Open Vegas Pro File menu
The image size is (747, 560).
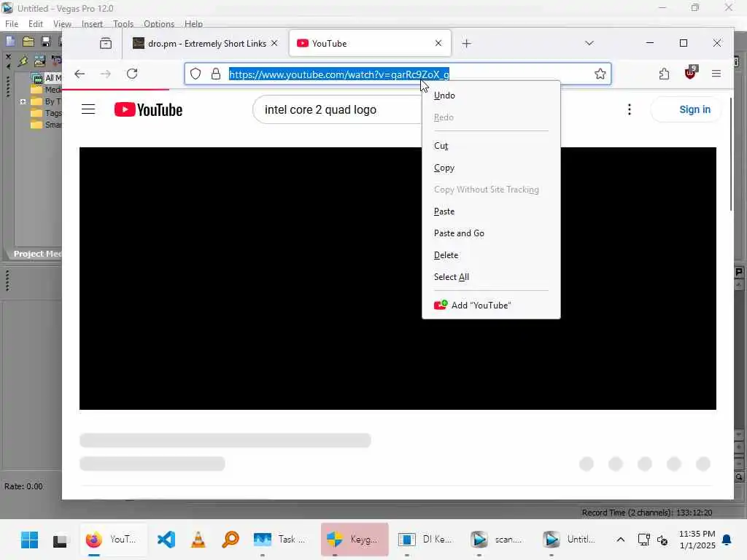[12, 24]
